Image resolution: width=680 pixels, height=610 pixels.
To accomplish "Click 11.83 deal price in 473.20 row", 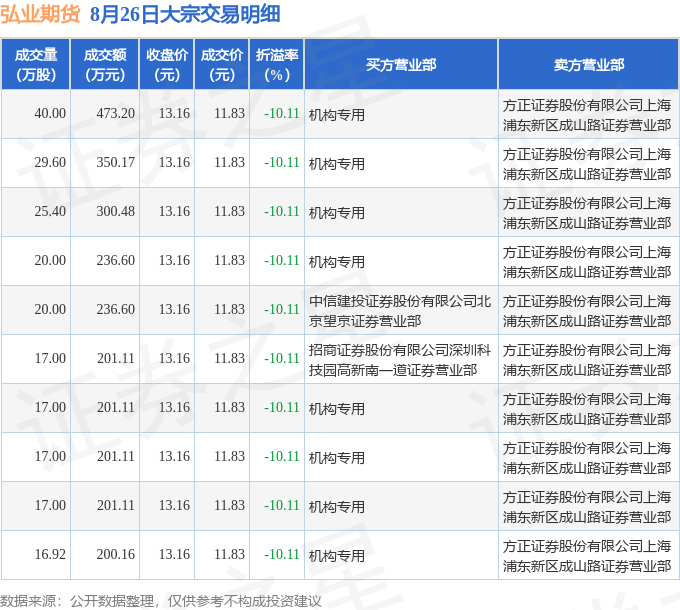I will (x=229, y=114).
